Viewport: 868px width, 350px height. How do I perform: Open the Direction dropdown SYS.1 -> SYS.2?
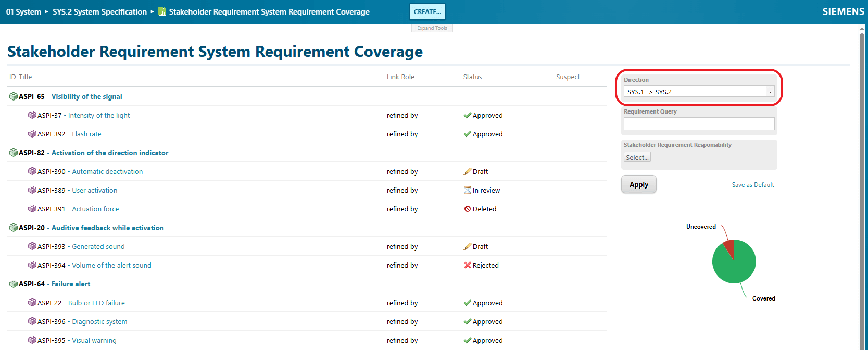(x=699, y=92)
